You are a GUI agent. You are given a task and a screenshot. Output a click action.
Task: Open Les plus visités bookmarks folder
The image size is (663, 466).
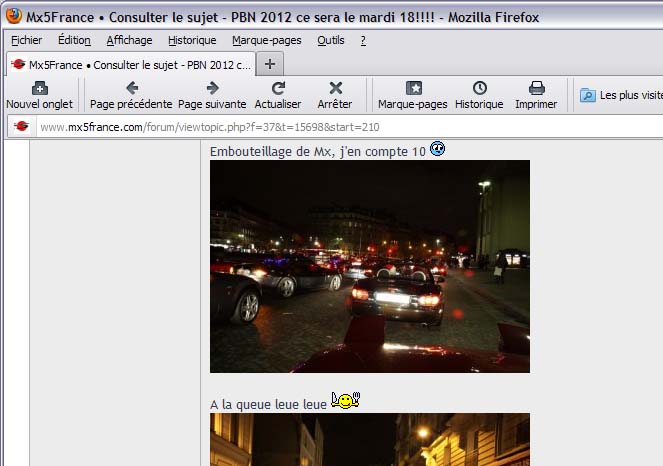(x=621, y=95)
